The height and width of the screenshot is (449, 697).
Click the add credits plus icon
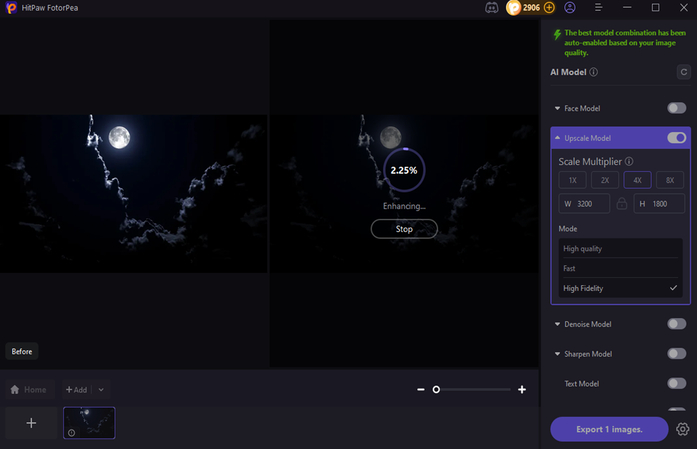pyautogui.click(x=549, y=8)
